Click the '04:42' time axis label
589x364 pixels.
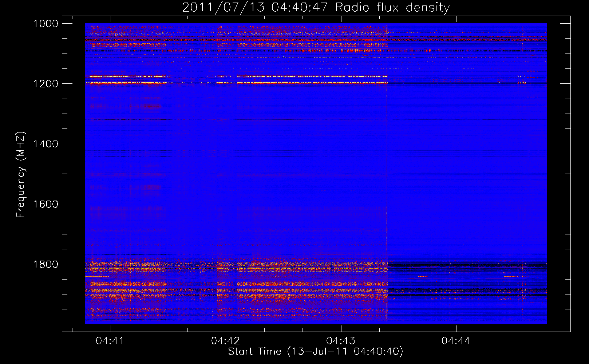(x=225, y=341)
